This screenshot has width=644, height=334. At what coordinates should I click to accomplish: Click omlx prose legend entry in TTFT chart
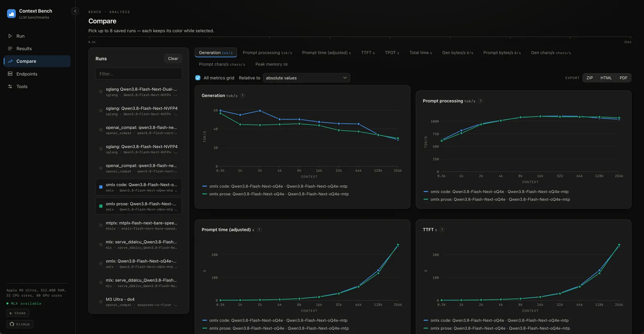coord(497,328)
